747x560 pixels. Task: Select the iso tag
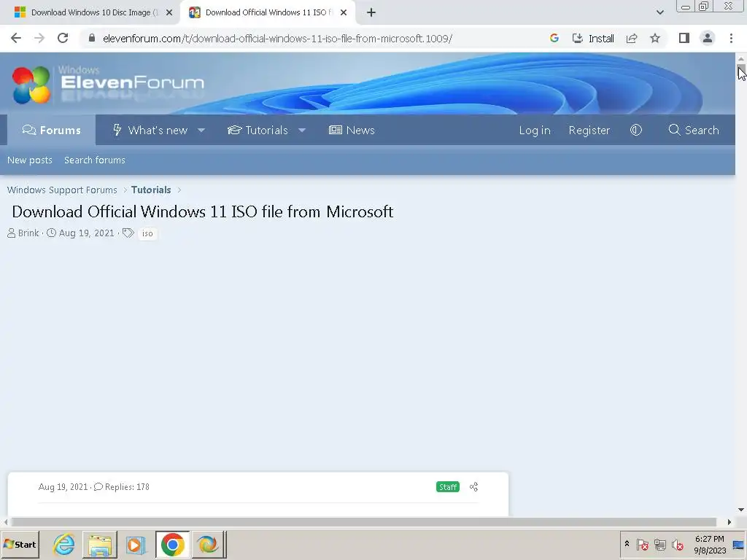point(147,233)
